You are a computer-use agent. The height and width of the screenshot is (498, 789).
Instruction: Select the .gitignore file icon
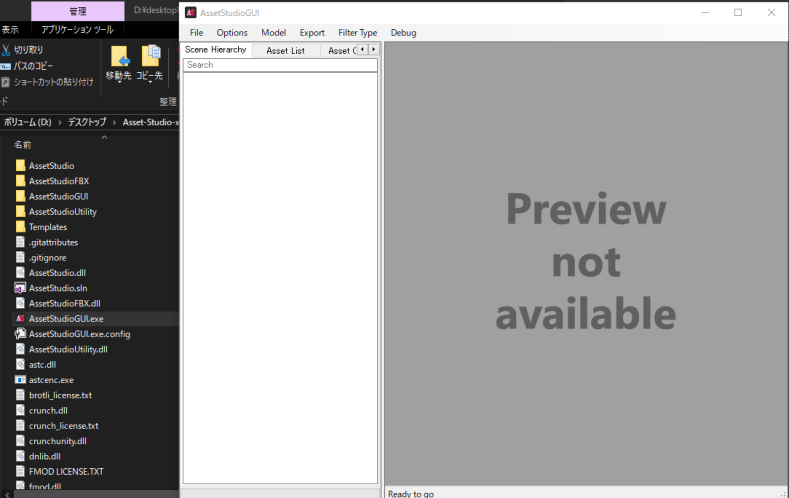[20, 257]
